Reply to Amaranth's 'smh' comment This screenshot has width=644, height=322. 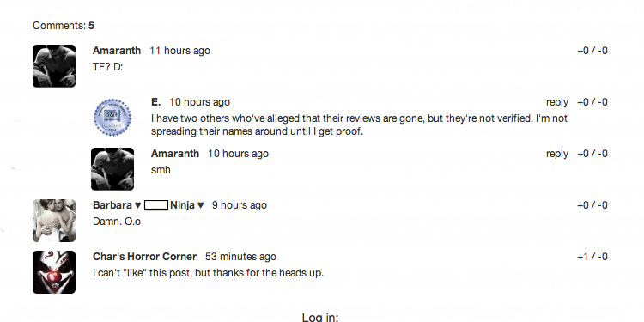(x=557, y=154)
